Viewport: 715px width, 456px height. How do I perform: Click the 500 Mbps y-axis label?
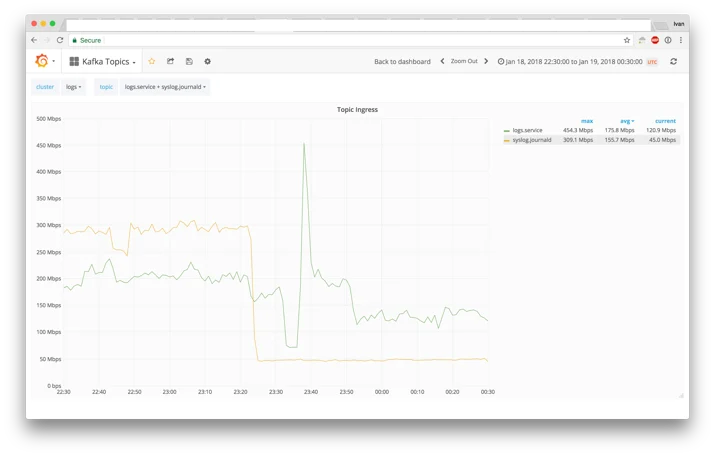click(x=48, y=119)
